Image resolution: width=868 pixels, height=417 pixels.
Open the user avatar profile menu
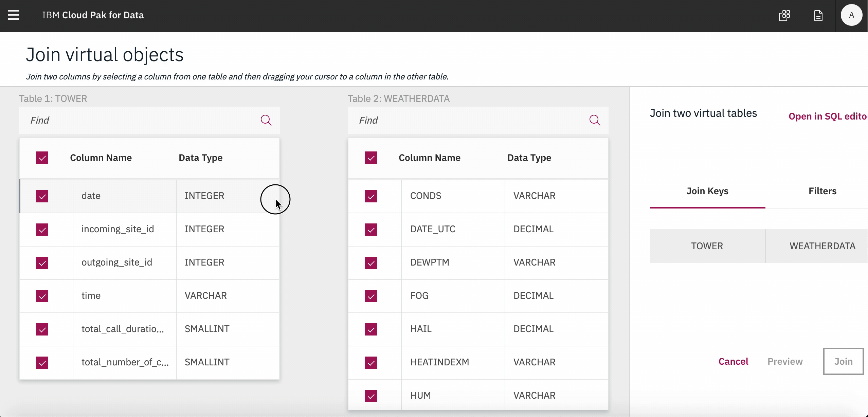[851, 15]
